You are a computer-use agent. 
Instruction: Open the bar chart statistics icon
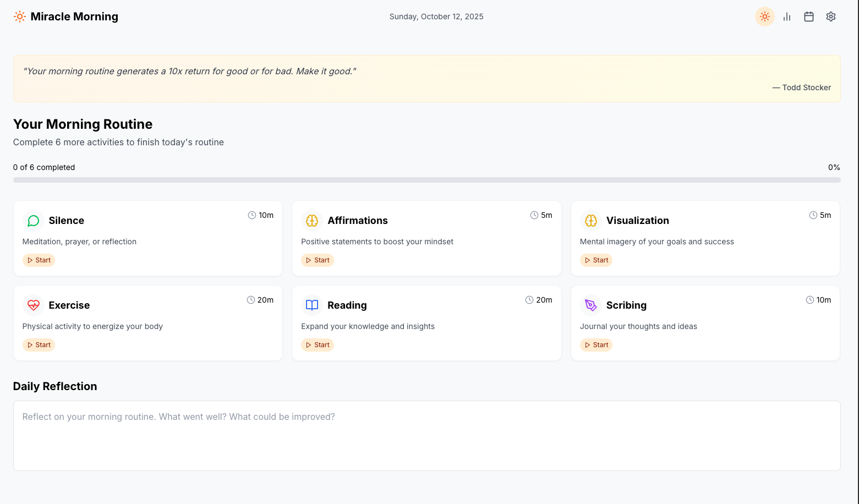coord(786,17)
